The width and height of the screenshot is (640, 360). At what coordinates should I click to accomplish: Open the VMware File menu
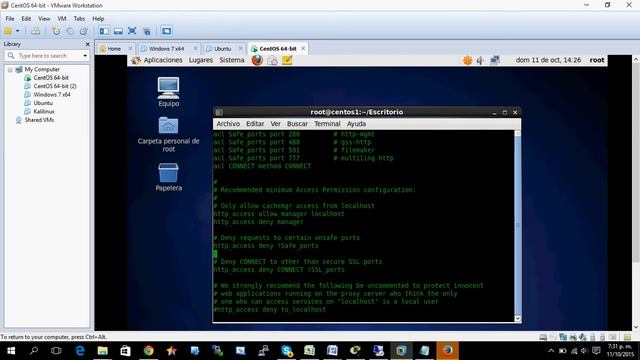click(10, 19)
